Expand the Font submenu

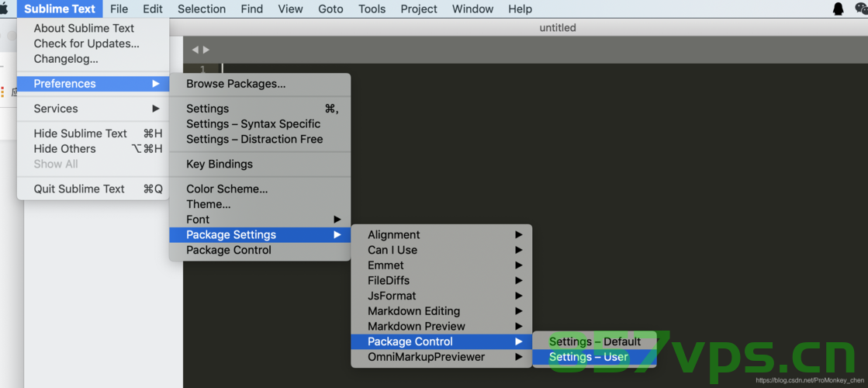(x=260, y=220)
